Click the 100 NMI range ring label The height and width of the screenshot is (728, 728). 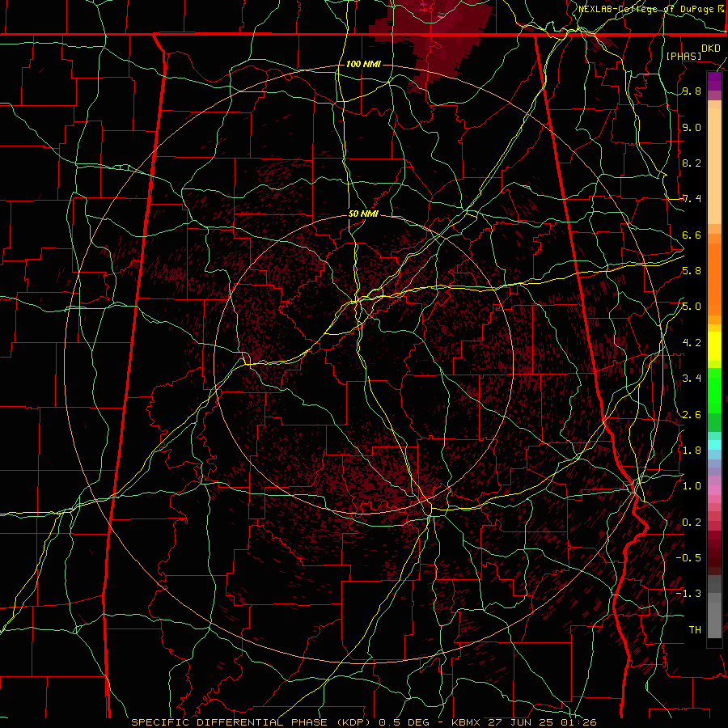pyautogui.click(x=363, y=64)
